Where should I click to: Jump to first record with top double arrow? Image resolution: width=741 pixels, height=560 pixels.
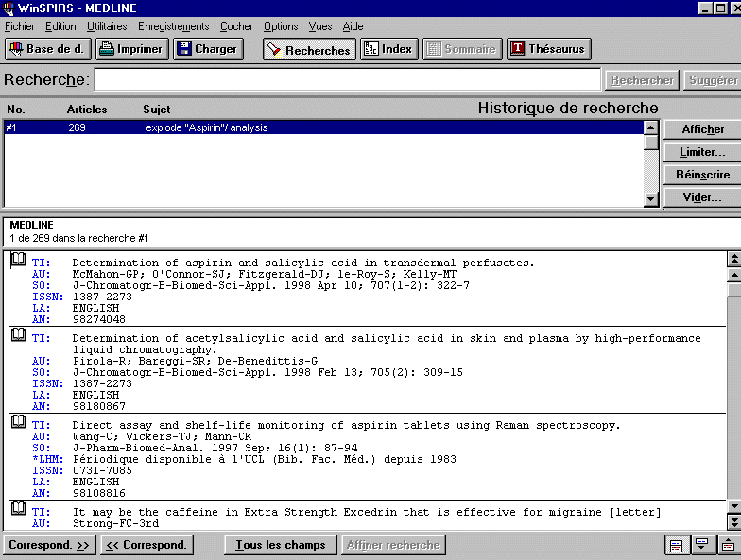[x=733, y=259]
